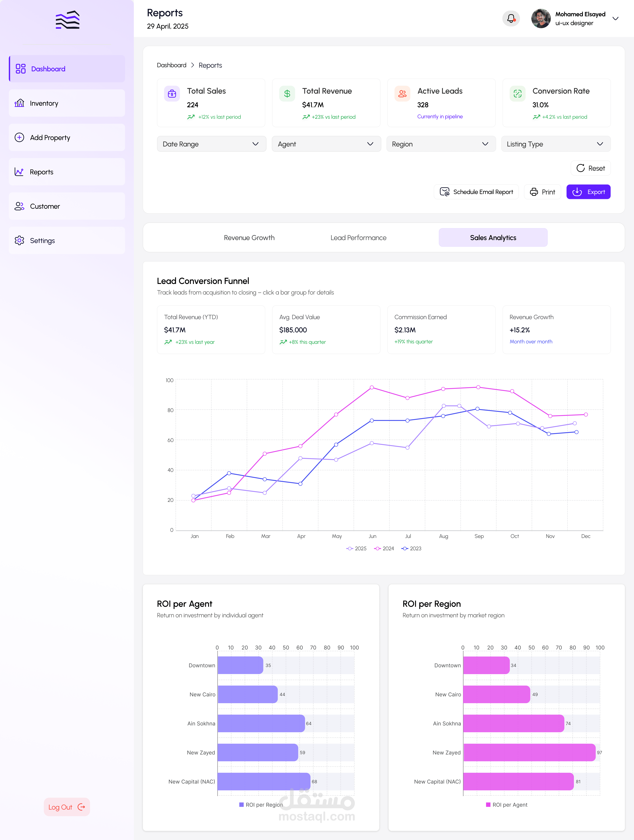634x840 pixels.
Task: Open Customer from the sidebar
Action: point(67,206)
